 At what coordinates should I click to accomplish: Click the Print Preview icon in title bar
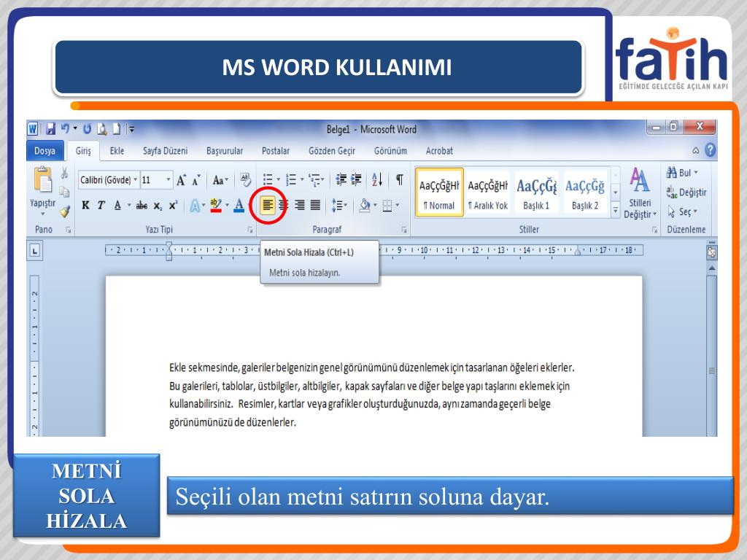(102, 128)
